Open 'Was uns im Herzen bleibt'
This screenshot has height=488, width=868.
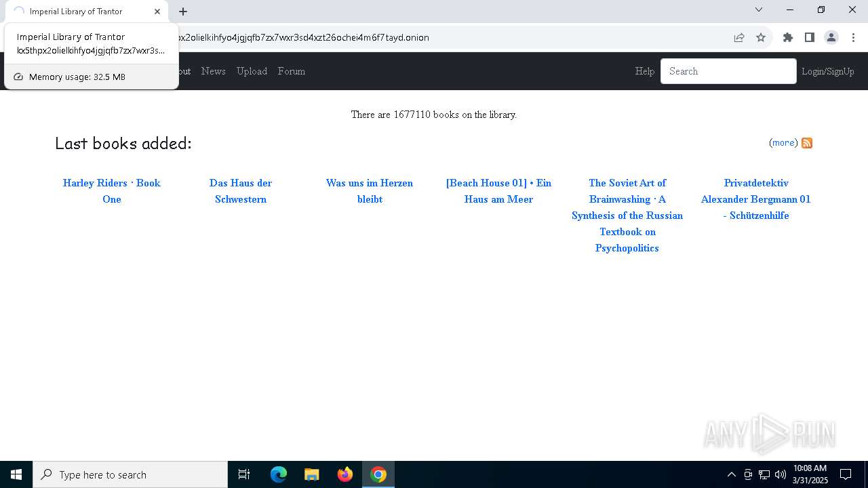click(x=370, y=191)
